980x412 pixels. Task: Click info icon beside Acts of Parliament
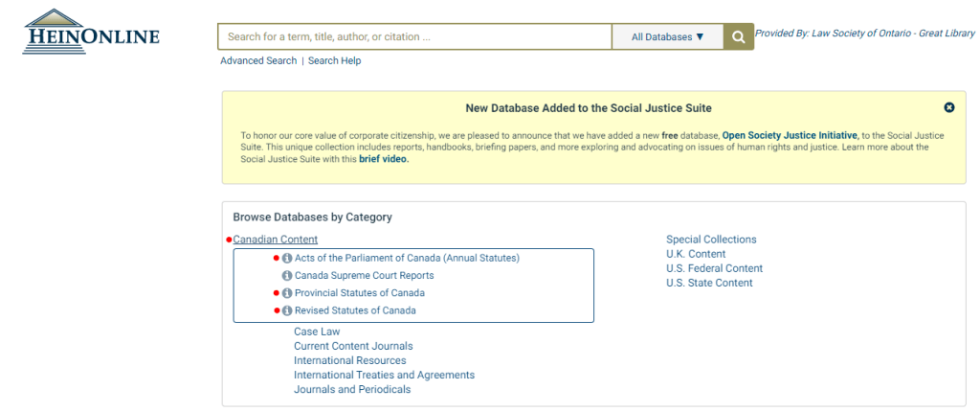pyautogui.click(x=287, y=258)
